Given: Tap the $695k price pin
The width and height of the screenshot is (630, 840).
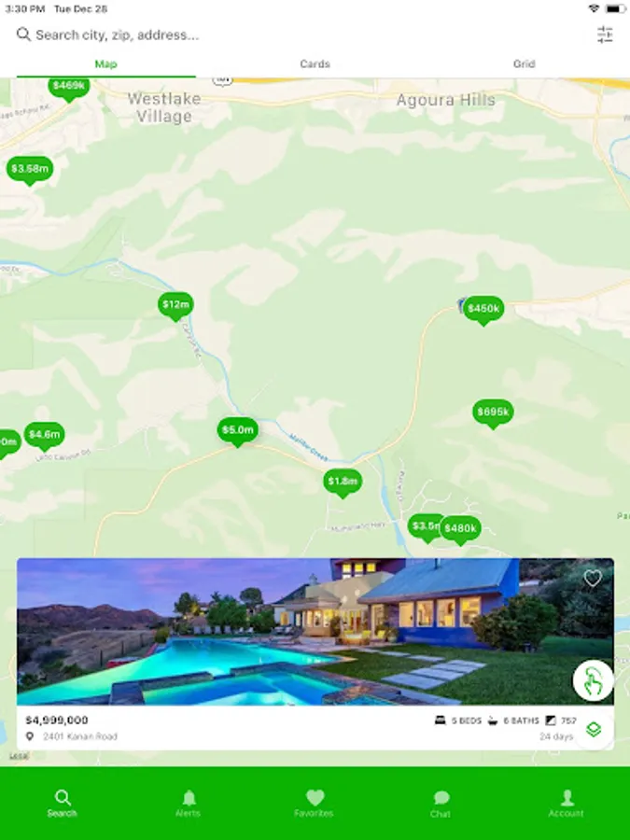Looking at the screenshot, I should [493, 413].
